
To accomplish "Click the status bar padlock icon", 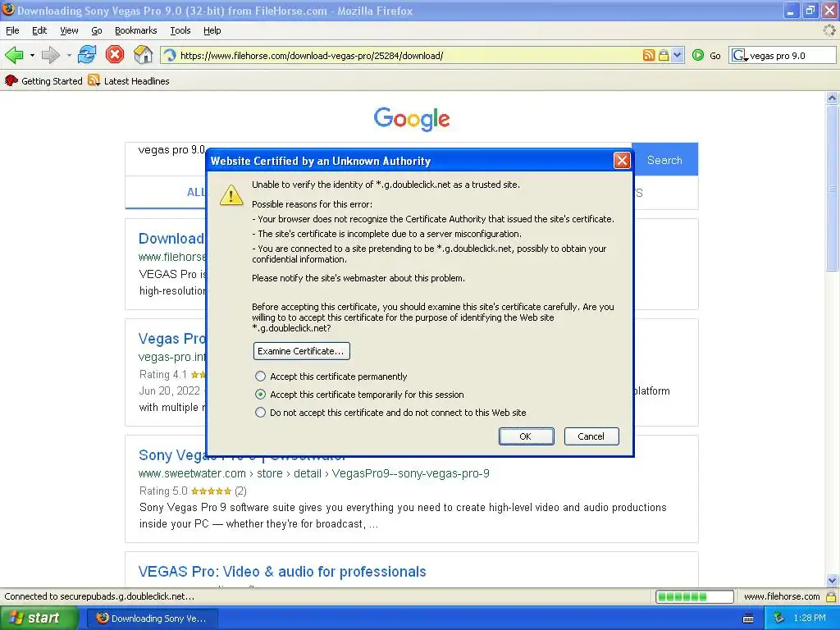I will 831,596.
